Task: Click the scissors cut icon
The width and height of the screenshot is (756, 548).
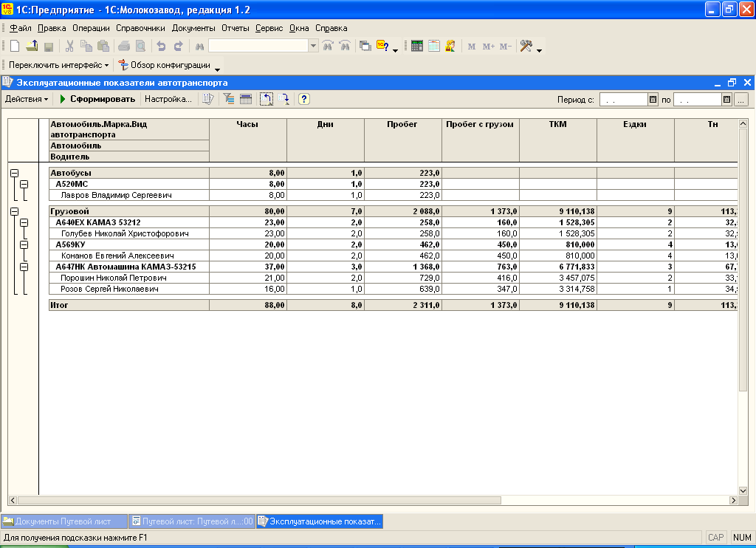Action: [x=69, y=46]
